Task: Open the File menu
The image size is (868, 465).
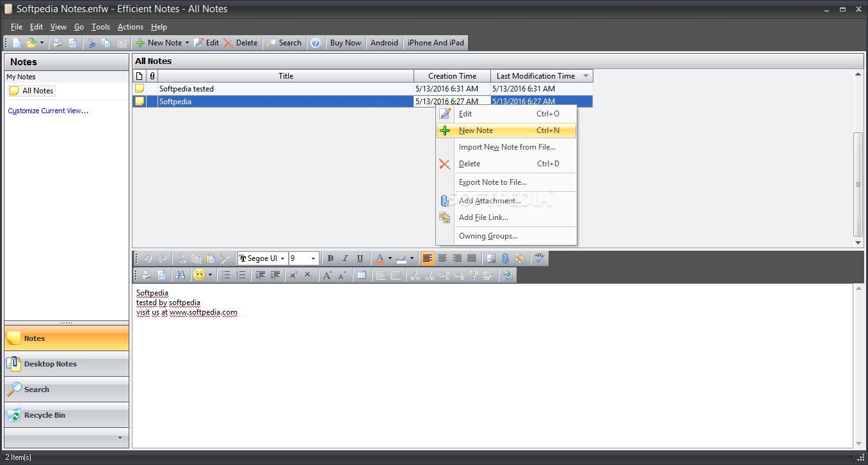Action: (17, 27)
